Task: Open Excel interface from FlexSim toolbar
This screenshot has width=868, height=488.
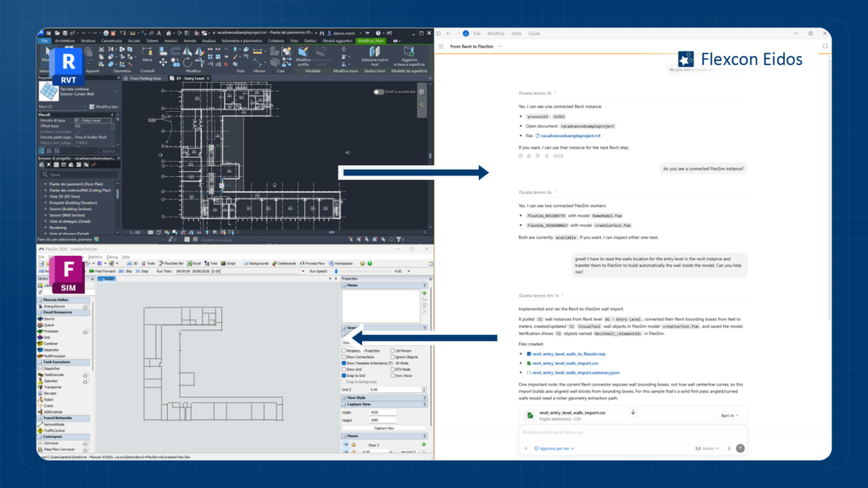Action: [x=194, y=263]
